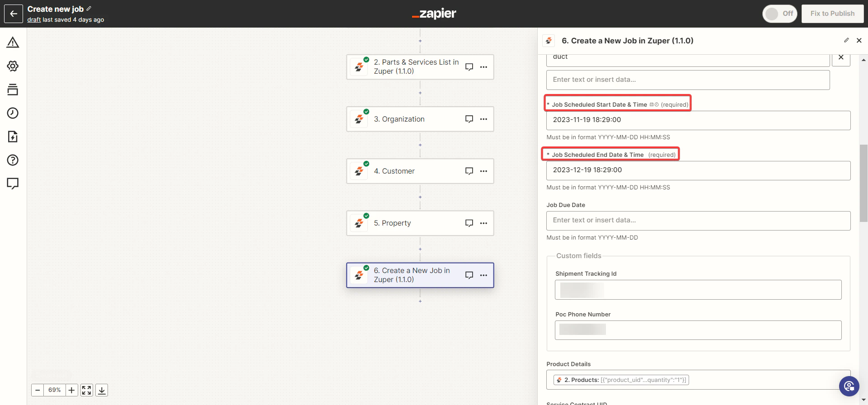This screenshot has height=405, width=868.
Task: Open more options for step 2
Action: (x=483, y=67)
